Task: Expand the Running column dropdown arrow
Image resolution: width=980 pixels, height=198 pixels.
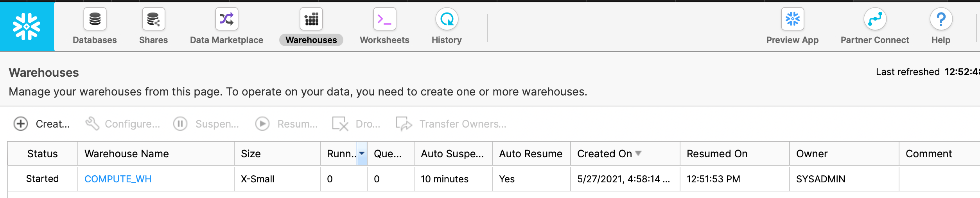Action: tap(362, 153)
